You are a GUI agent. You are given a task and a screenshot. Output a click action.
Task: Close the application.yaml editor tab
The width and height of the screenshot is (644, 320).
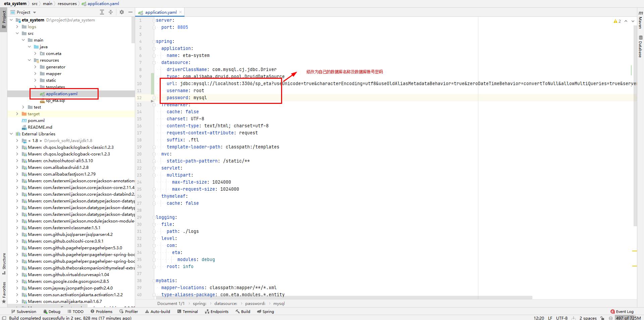coord(180,12)
